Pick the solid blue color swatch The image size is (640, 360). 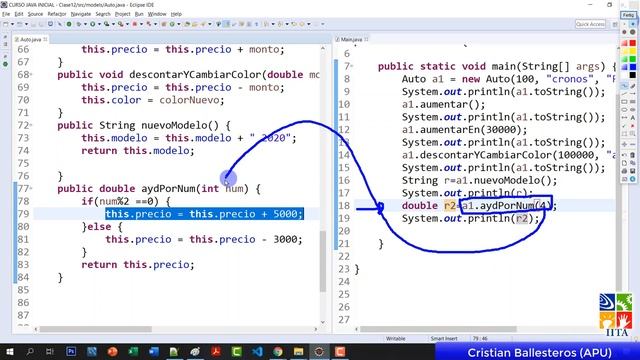point(633,67)
